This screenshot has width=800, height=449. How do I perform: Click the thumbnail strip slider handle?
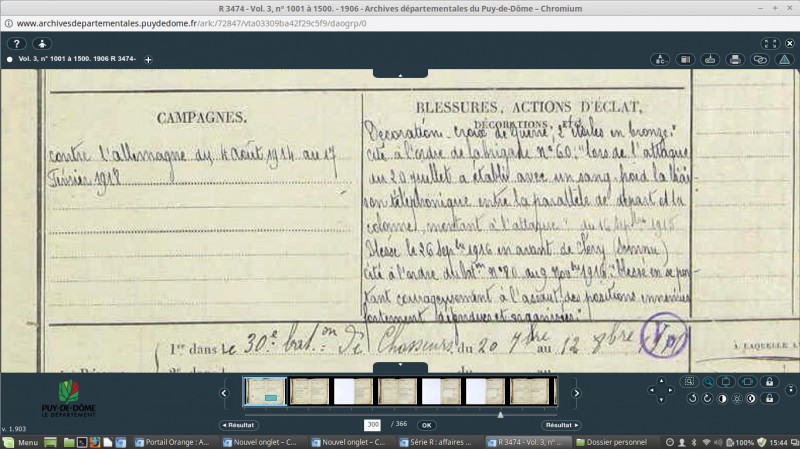tap(500, 413)
